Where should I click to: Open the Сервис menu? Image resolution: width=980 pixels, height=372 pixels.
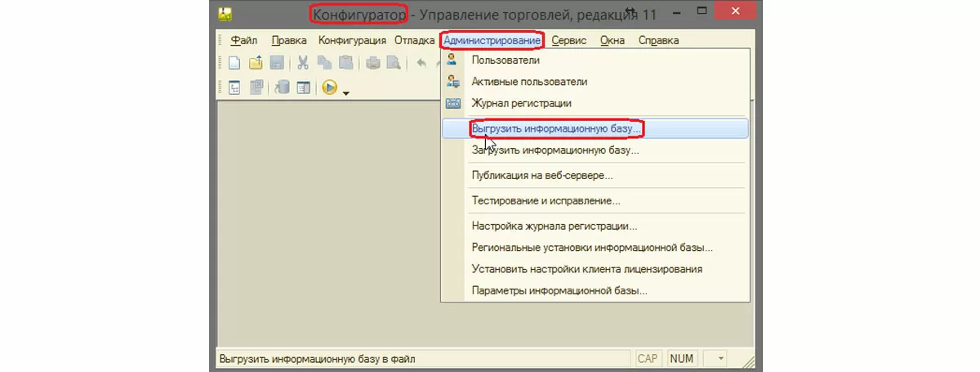568,40
